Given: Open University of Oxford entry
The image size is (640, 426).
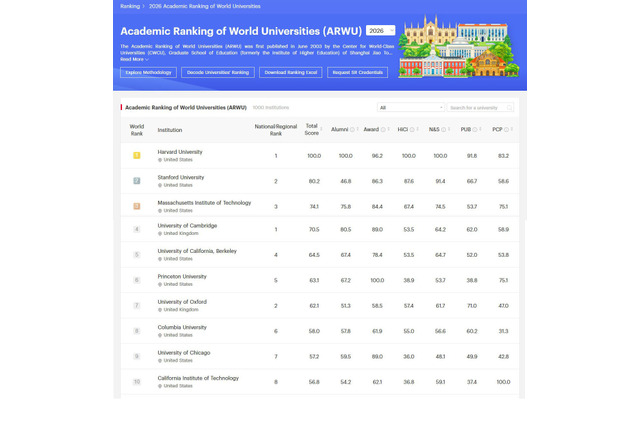Looking at the screenshot, I should coord(182,302).
